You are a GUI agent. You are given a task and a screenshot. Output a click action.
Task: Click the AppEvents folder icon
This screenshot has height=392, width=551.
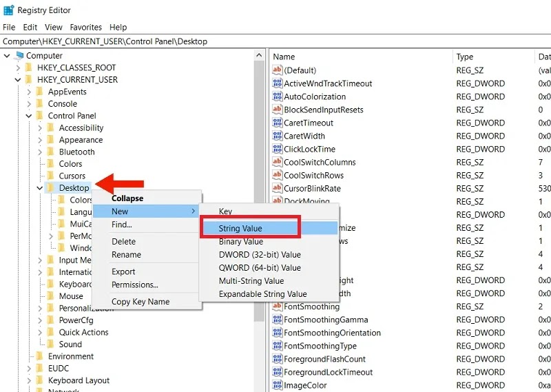(x=40, y=92)
